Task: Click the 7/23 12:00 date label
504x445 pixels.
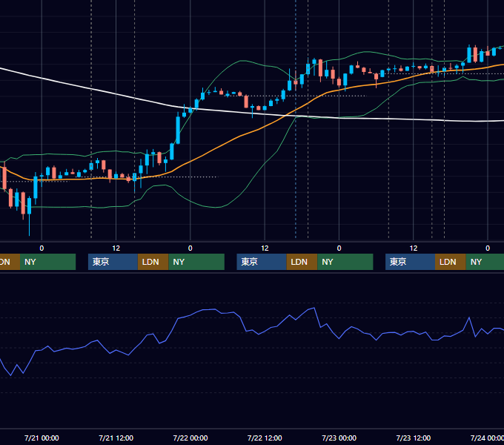Action: coord(414,438)
